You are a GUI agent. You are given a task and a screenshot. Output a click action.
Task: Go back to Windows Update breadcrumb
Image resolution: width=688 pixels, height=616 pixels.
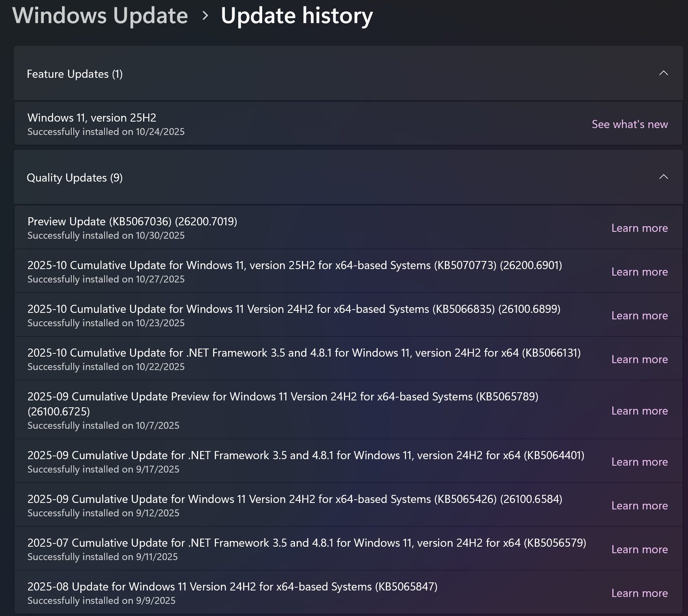click(x=100, y=16)
